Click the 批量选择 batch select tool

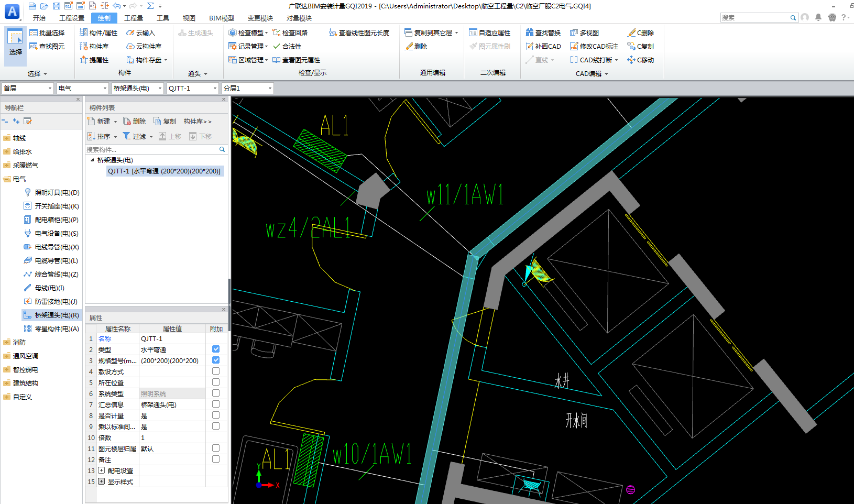[47, 32]
